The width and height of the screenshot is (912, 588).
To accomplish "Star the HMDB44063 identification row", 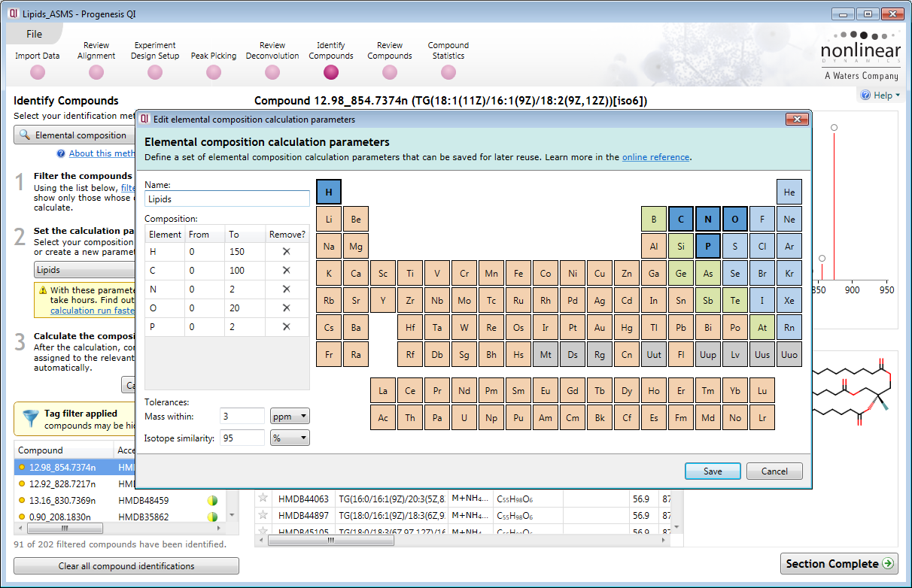I will (x=263, y=498).
